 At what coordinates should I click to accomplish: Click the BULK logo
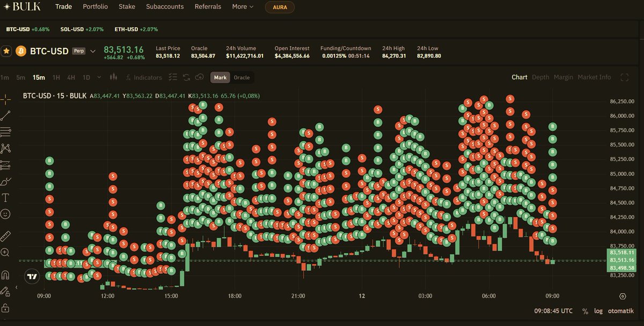22,7
